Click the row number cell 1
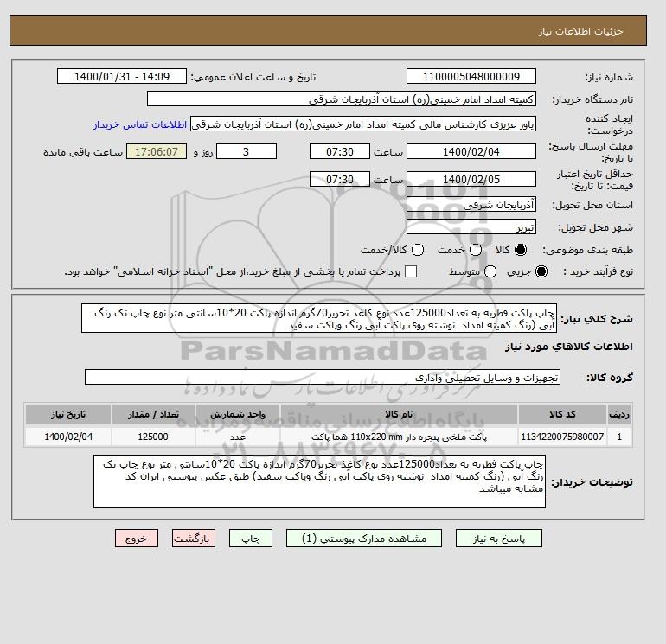The height and width of the screenshot is (644, 666). click(619, 437)
